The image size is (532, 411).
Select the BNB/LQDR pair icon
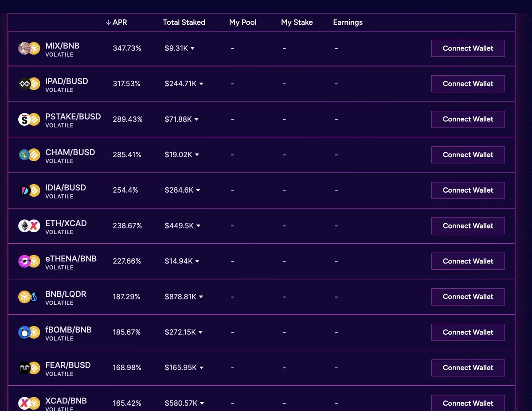[x=29, y=296]
